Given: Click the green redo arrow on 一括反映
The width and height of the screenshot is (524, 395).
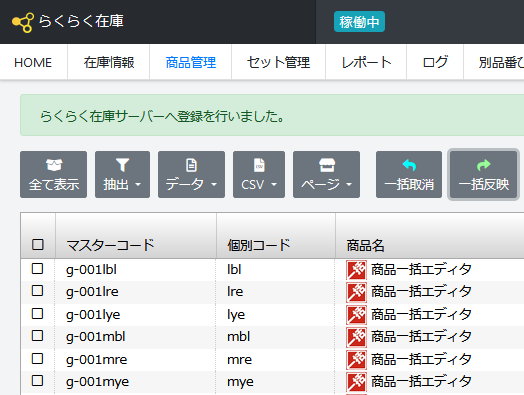Looking at the screenshot, I should tap(484, 164).
